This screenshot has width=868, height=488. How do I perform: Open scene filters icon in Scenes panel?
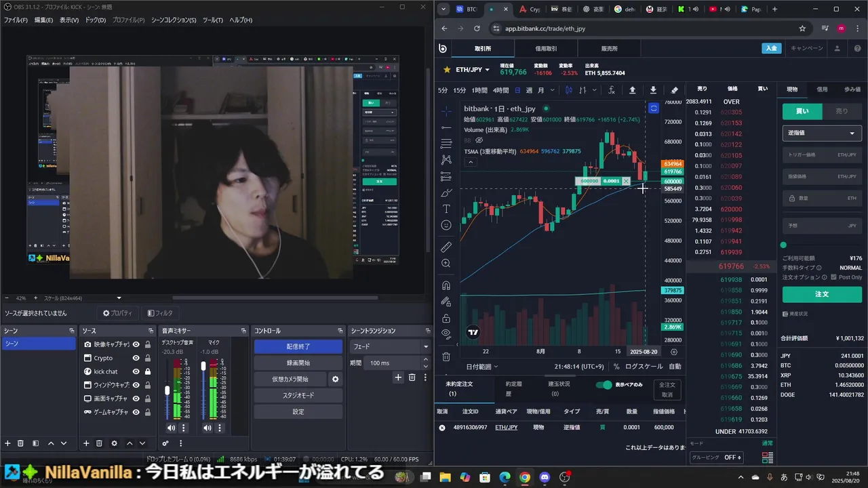tap(35, 443)
